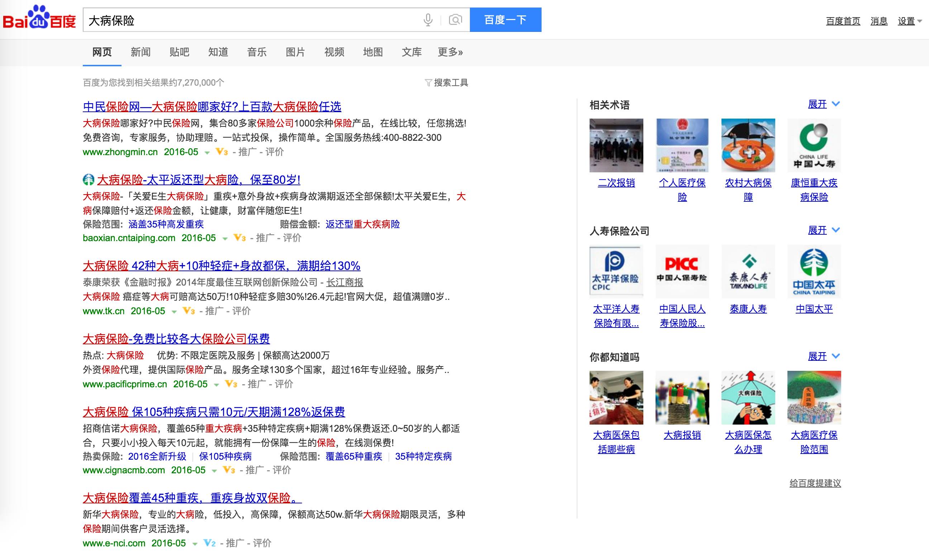Click the microphone voice search icon

(428, 20)
